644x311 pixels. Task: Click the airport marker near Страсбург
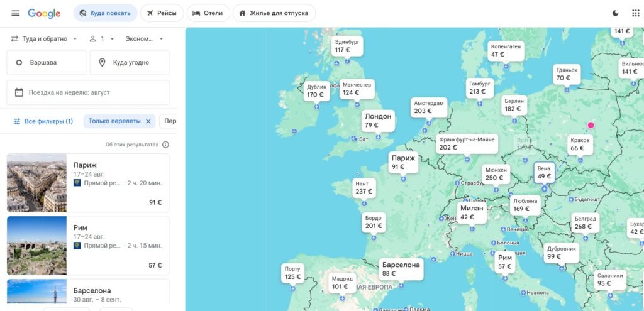pyautogui.click(x=457, y=183)
